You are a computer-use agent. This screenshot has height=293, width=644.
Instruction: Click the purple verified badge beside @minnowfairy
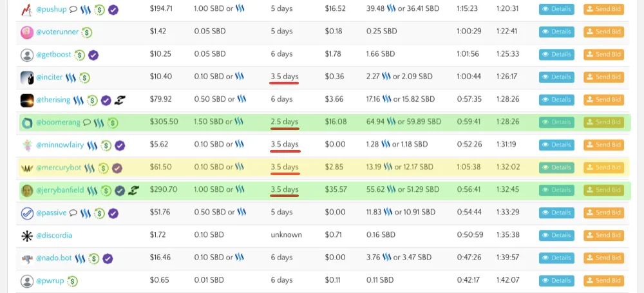(120, 145)
